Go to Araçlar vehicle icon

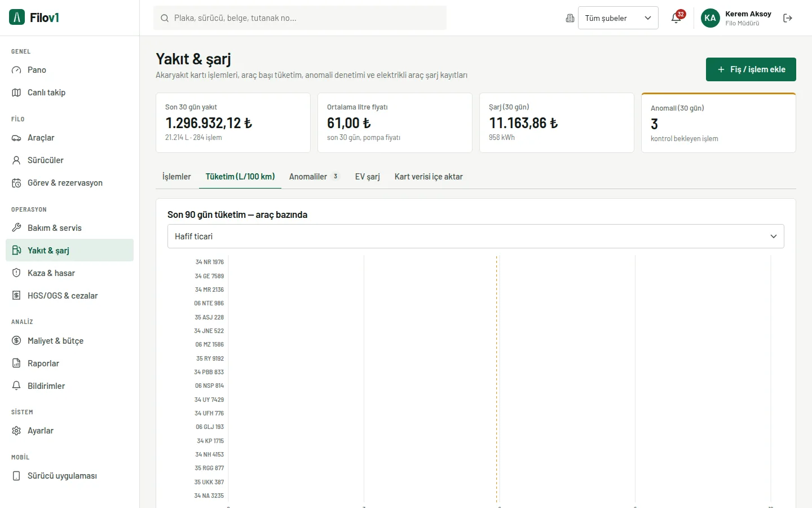click(16, 138)
